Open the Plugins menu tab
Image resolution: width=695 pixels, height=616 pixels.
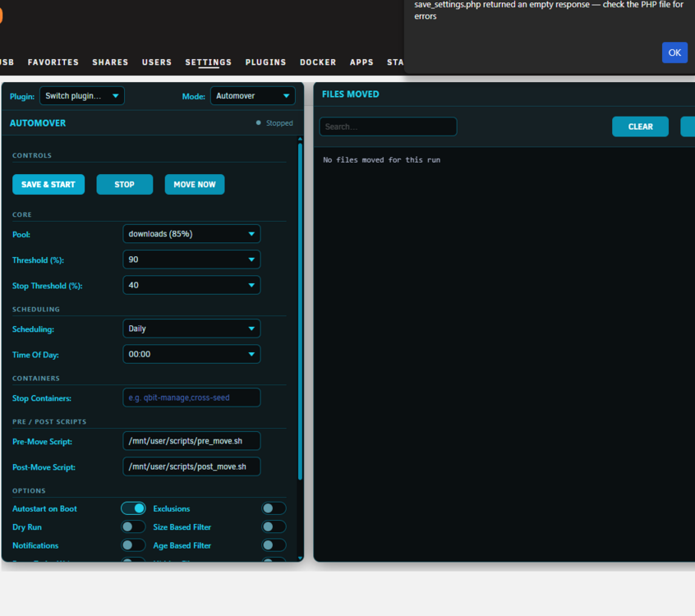pyautogui.click(x=266, y=62)
